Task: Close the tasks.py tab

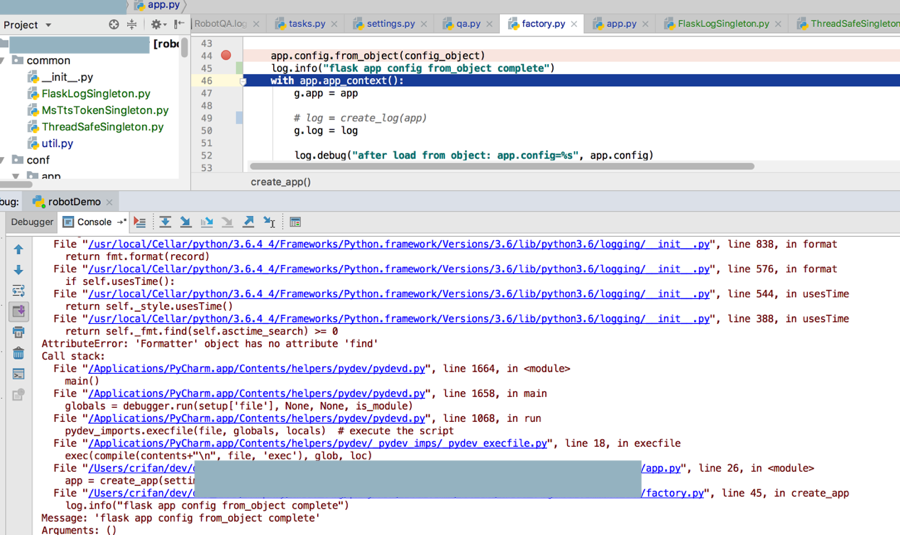Action: pyautogui.click(x=334, y=24)
